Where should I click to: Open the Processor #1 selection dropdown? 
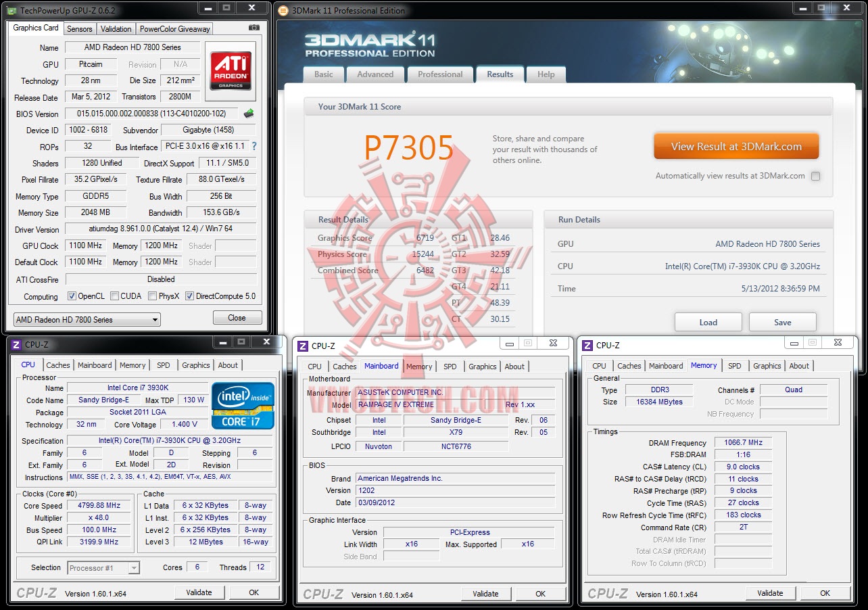(103, 568)
